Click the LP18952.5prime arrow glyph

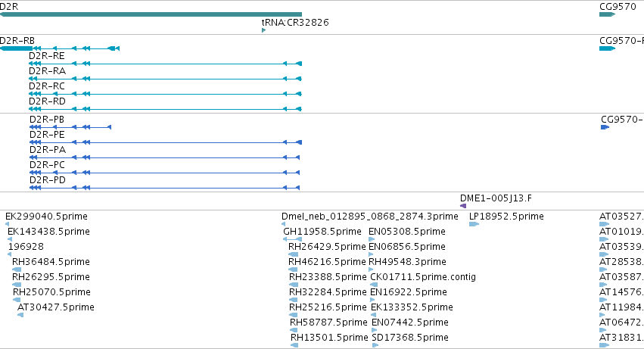[474, 224]
